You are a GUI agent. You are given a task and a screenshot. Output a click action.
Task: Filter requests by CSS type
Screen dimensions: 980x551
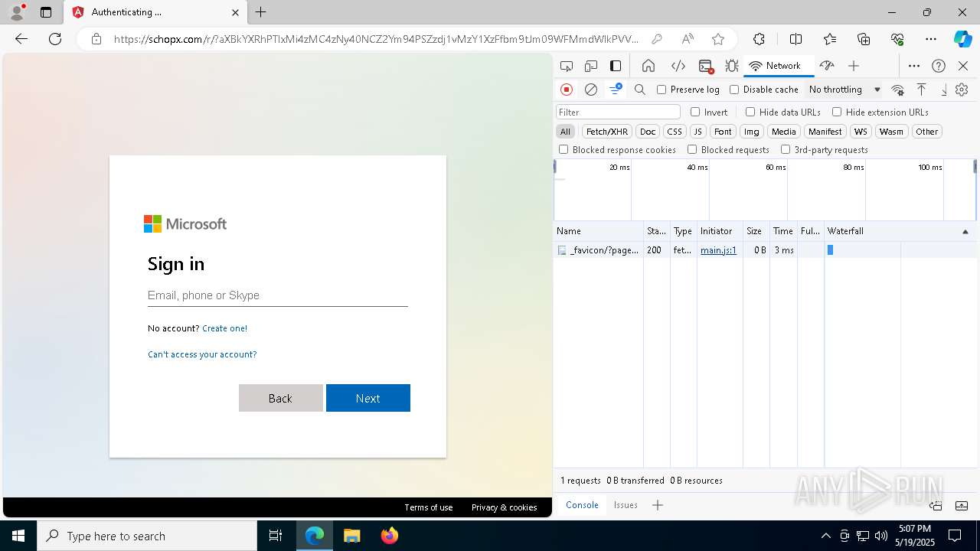[674, 132]
